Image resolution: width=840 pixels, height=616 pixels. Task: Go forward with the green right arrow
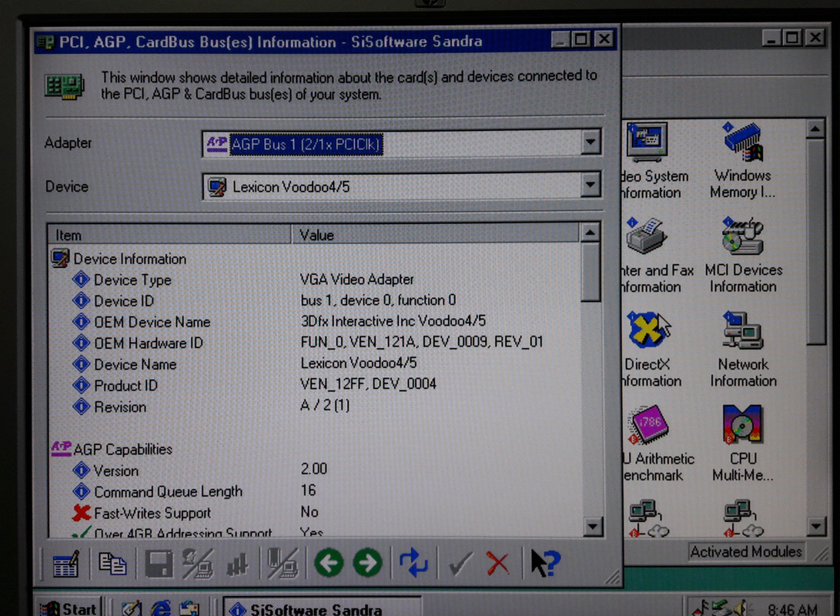pos(367,563)
